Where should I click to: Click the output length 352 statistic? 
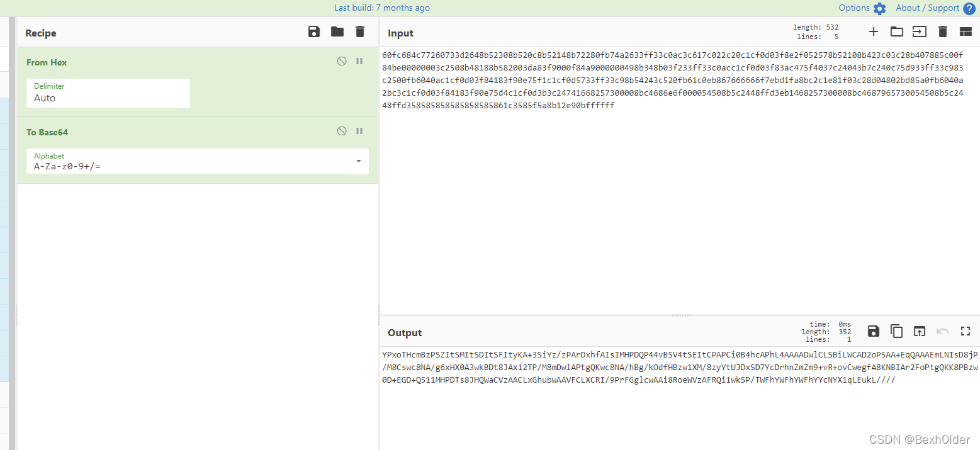pyautogui.click(x=826, y=332)
